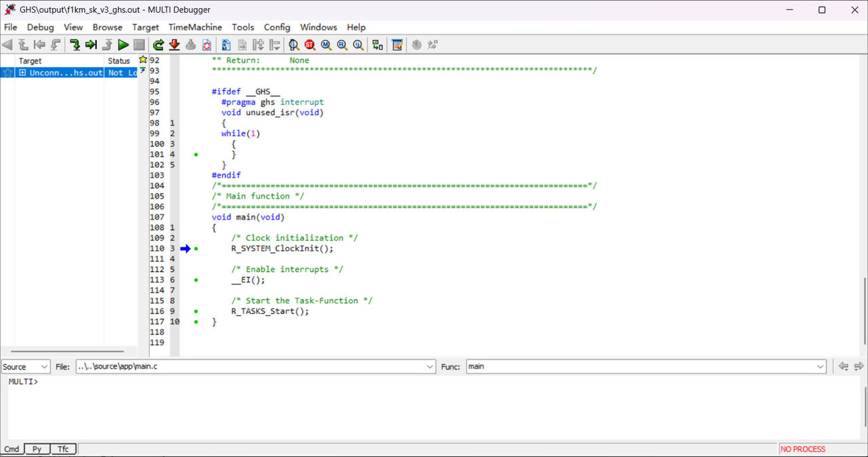Click the up call stack arrow icon
This screenshot has height=457, width=868.
pos(23,45)
